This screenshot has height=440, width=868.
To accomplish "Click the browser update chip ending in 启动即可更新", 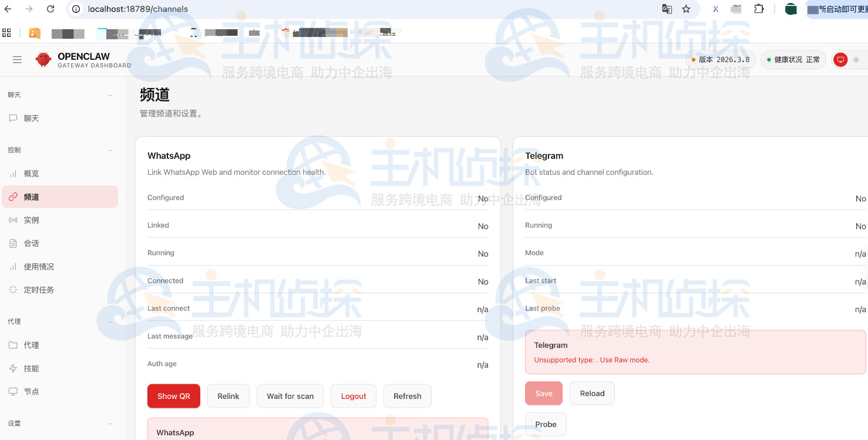I will [x=836, y=9].
